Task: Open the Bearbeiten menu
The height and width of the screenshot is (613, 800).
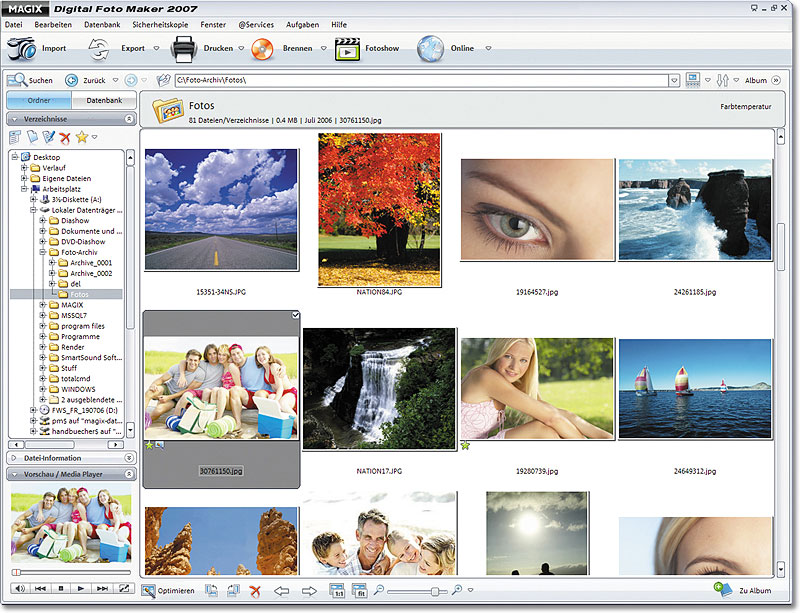Action: coord(53,24)
